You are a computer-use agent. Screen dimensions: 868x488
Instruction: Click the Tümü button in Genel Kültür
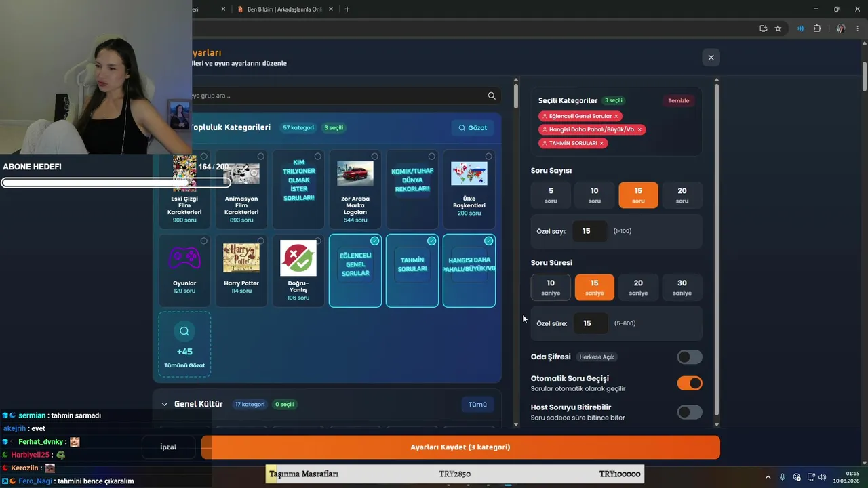tap(477, 405)
